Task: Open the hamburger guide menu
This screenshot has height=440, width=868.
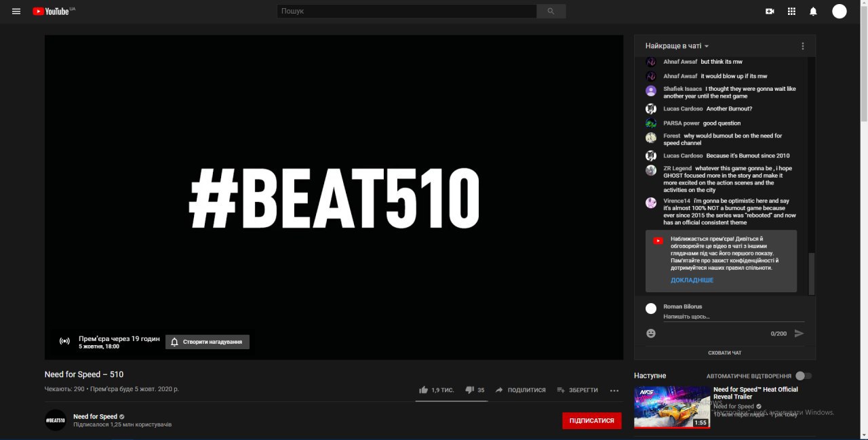Action: pos(16,12)
